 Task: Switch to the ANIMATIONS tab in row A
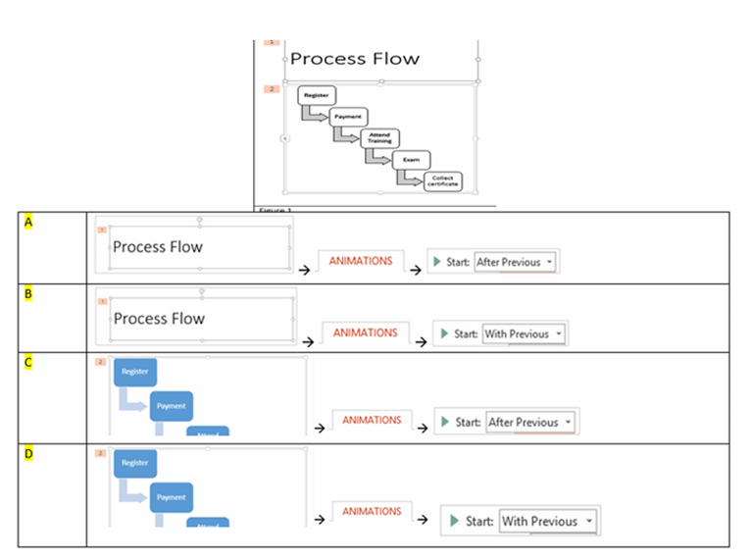pyautogui.click(x=361, y=261)
